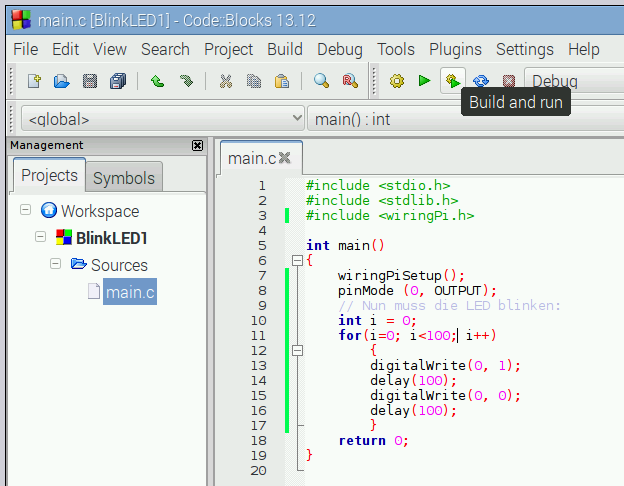624x486 pixels.
Task: Click the '// Nun muss die LED blinken:' comment
Action: click(449, 306)
